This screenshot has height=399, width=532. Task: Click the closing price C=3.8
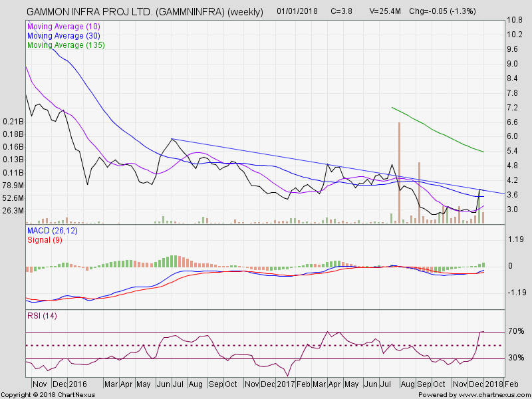click(341, 11)
